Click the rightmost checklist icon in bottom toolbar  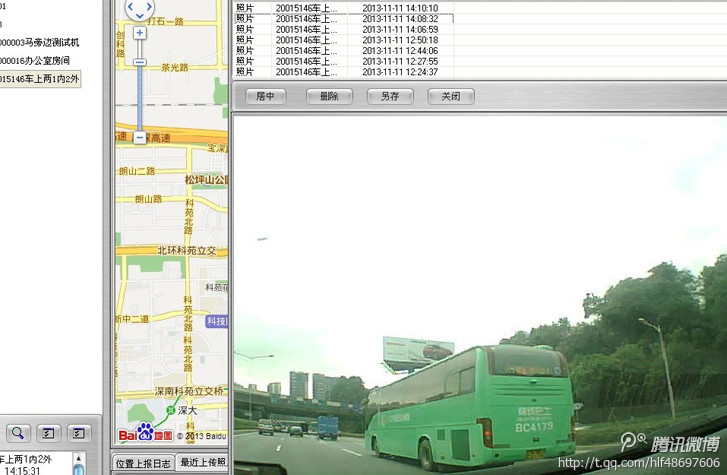point(78,434)
